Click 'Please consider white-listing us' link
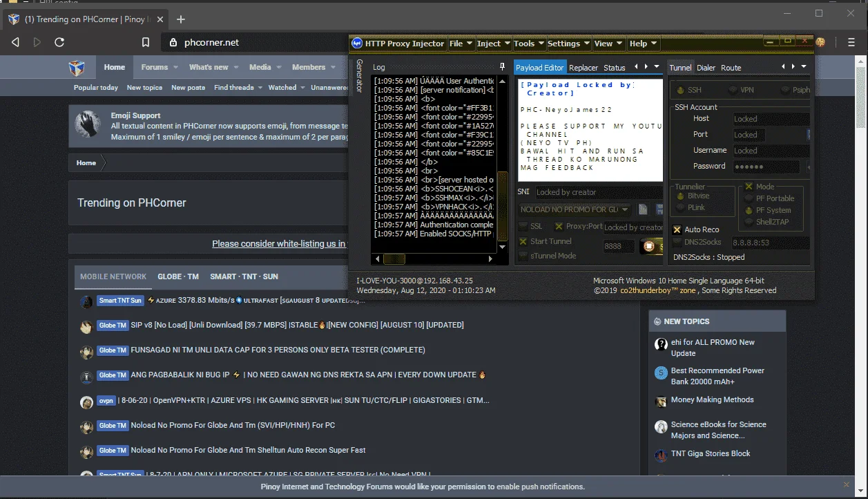Screen dimensions: 868x499 (279, 243)
